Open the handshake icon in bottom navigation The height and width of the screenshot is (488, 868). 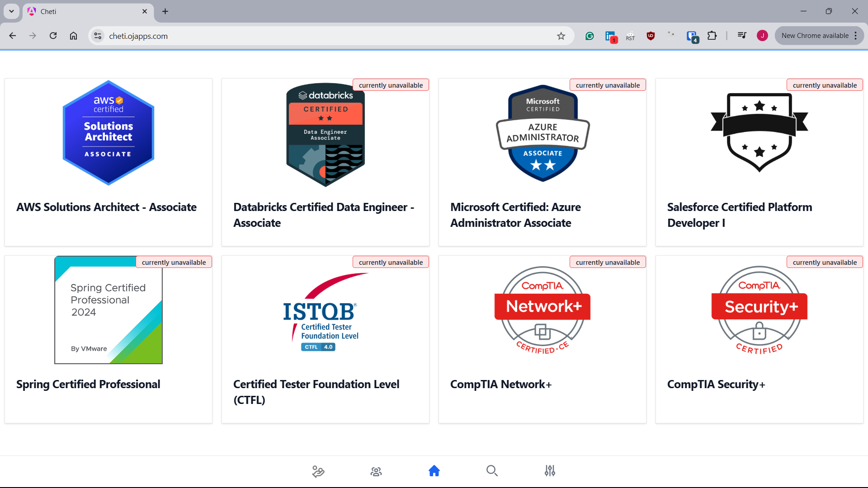318,471
